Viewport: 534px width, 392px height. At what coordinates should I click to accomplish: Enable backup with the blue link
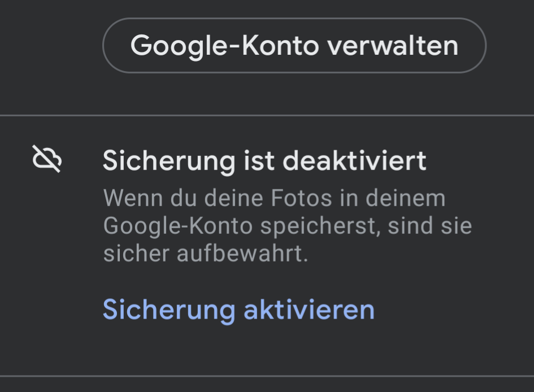point(238,310)
